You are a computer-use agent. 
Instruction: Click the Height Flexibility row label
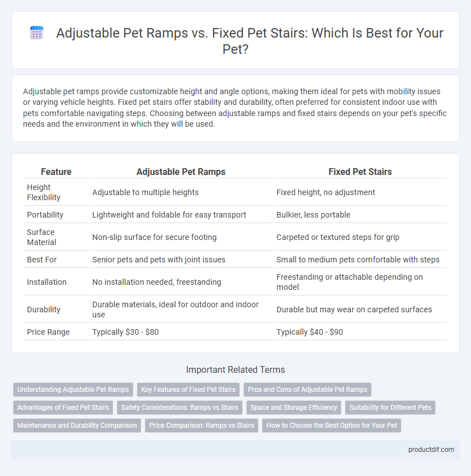point(43,192)
